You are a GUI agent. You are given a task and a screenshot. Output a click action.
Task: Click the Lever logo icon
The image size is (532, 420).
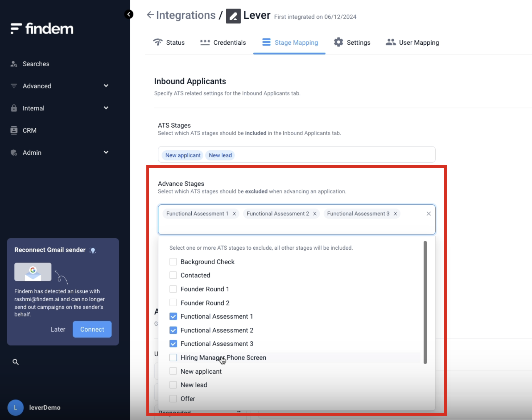pyautogui.click(x=233, y=16)
